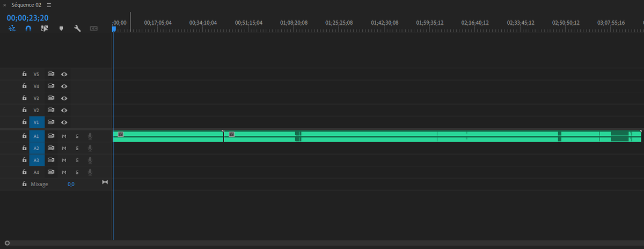Toggle lock on track V5
The height and width of the screenshot is (249, 644).
click(x=24, y=74)
